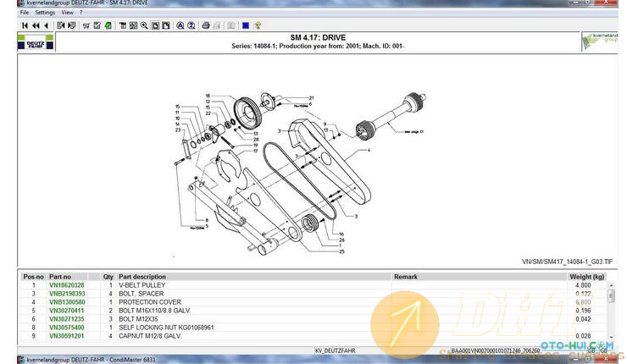Select the BOLT M12X35 description
The height and width of the screenshot is (364, 627).
tap(138, 319)
